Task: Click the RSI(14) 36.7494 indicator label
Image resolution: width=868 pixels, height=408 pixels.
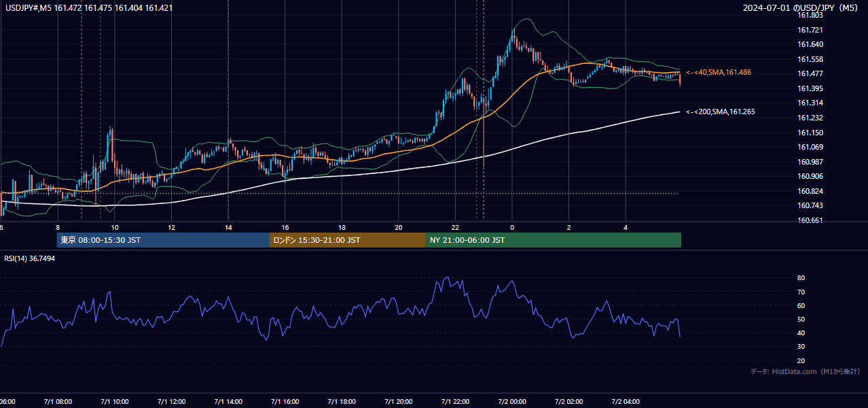Action: point(30,258)
